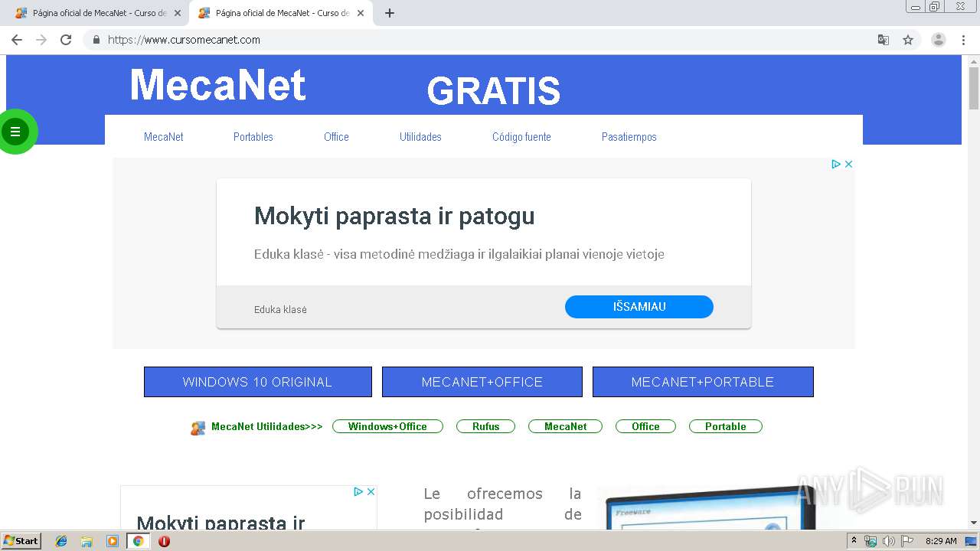Launch media player from the taskbar
Image resolution: width=980 pixels, height=551 pixels.
113,541
